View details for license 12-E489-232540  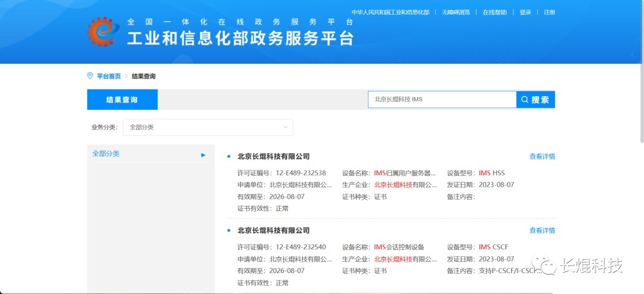(542, 230)
